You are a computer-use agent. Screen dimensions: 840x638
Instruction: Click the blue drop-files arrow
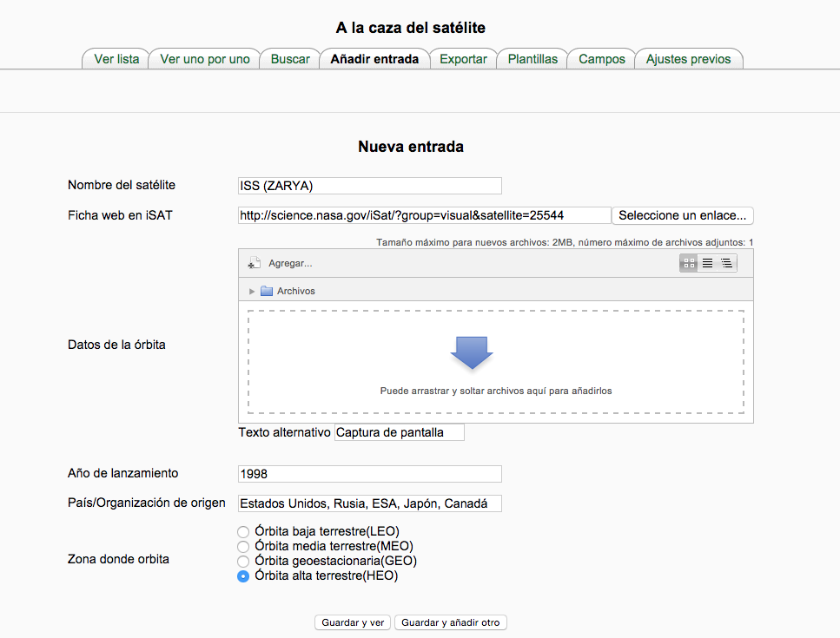coord(472,352)
